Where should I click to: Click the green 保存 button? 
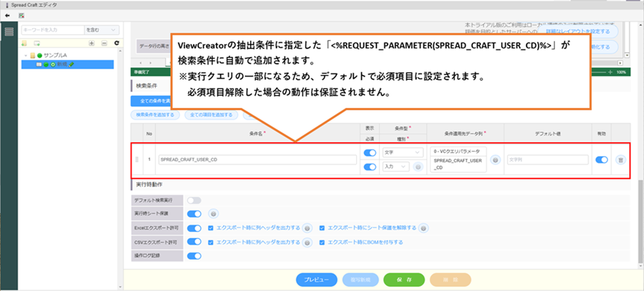404,280
